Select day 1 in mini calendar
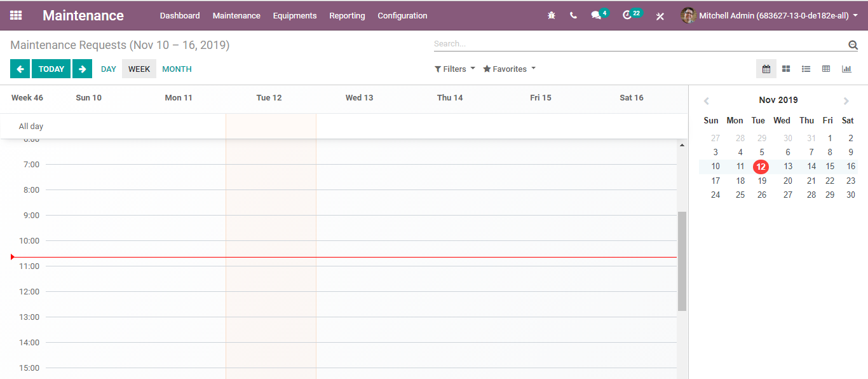The height and width of the screenshot is (379, 868). [830, 138]
